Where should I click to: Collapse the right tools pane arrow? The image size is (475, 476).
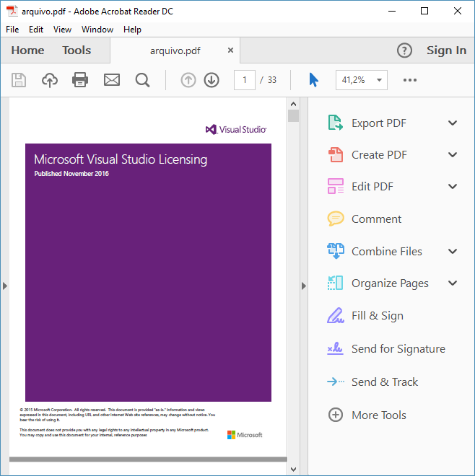(x=304, y=286)
